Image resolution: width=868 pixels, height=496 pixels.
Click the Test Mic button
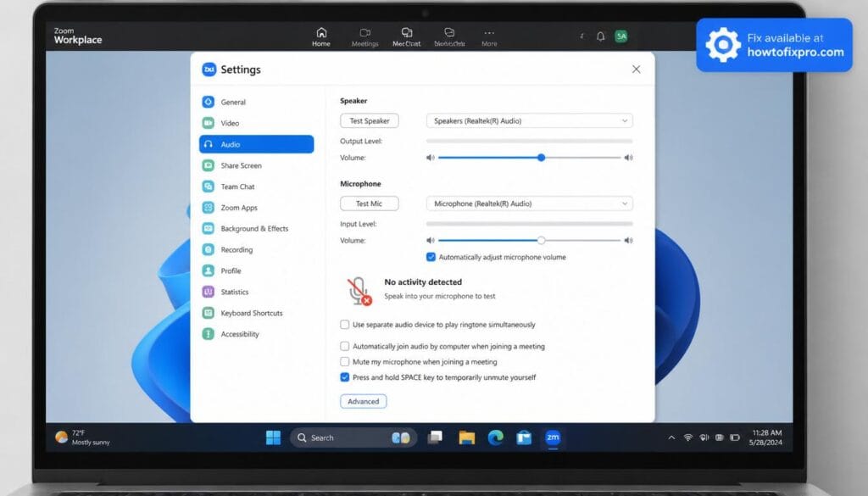pos(370,203)
